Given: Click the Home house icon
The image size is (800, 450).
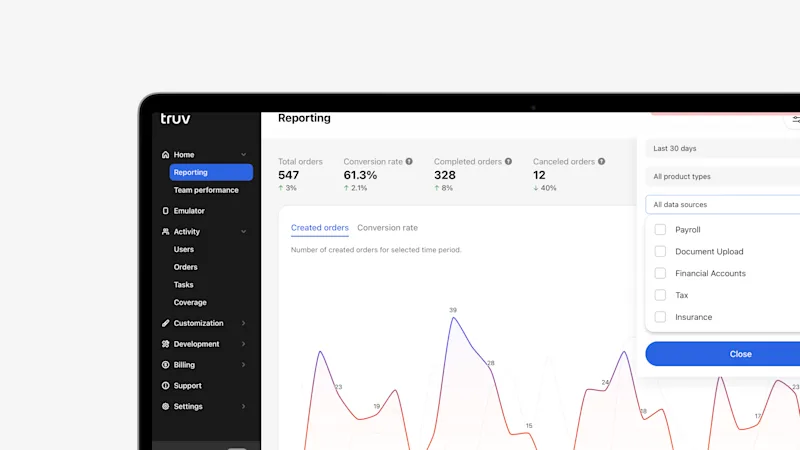Looking at the screenshot, I should click(165, 155).
